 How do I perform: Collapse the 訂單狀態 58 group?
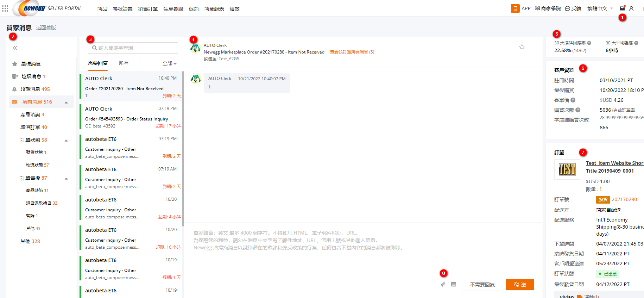coord(66,141)
